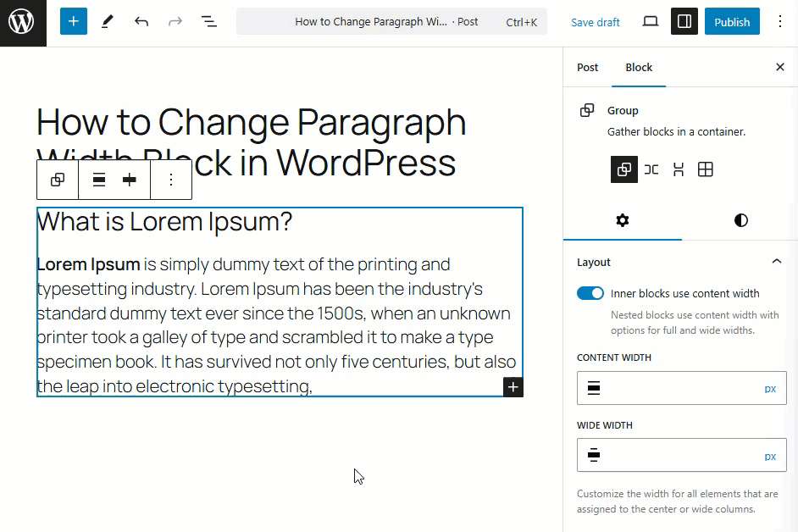
Task: Click the Undo arrow
Action: pos(141,22)
